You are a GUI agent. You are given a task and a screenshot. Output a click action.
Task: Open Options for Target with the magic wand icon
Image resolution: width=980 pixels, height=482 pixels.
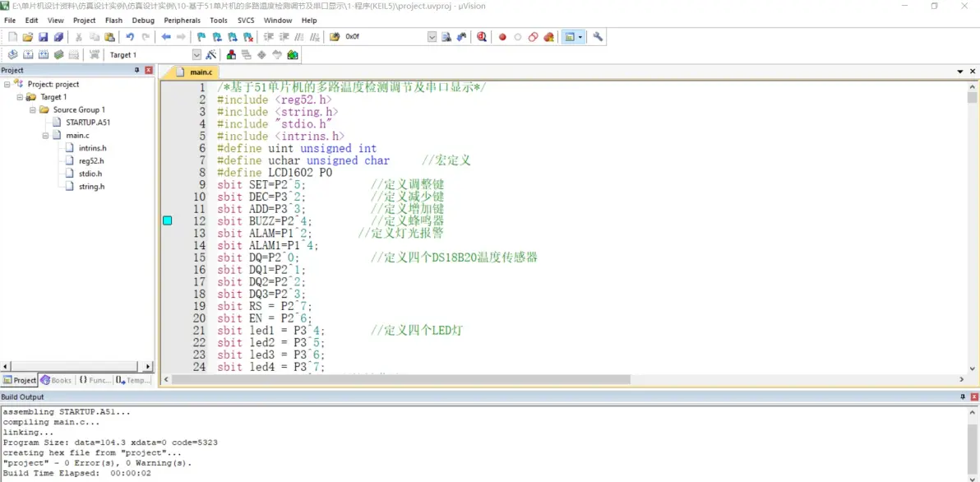tap(211, 55)
